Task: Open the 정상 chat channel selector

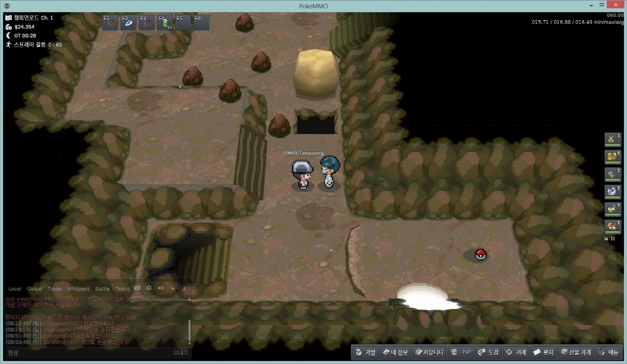Action: click(x=13, y=353)
